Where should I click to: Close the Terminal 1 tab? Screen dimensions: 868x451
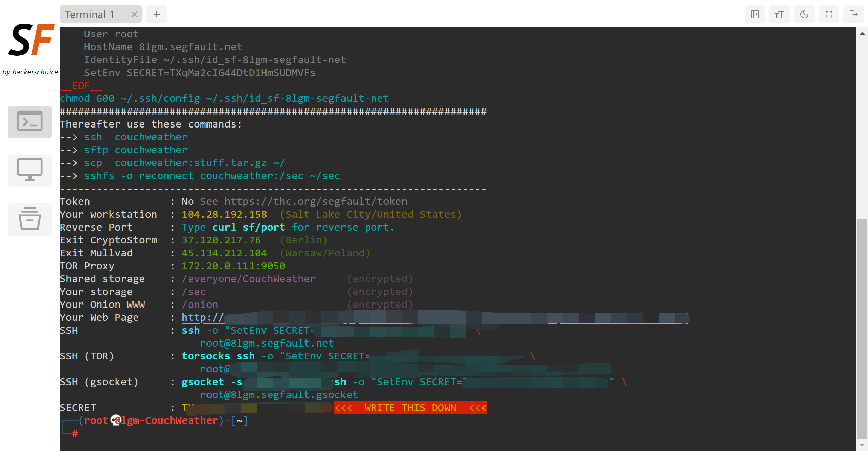pos(134,14)
